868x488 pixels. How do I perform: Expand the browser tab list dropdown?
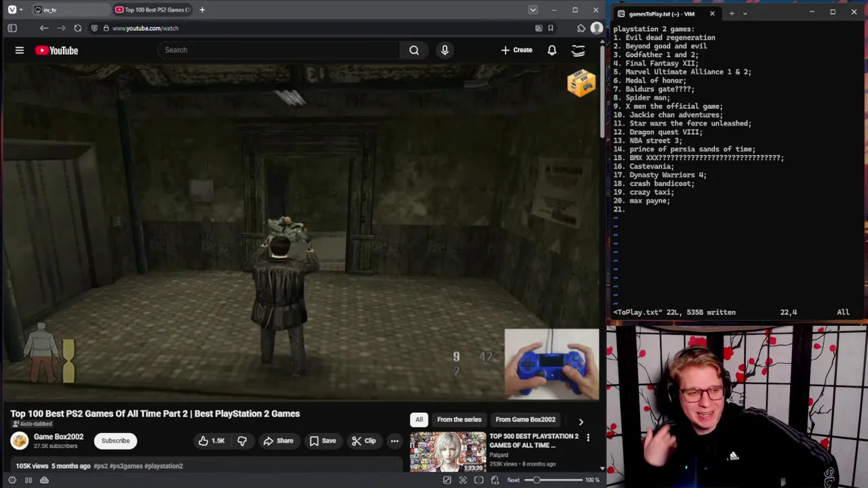tap(533, 9)
